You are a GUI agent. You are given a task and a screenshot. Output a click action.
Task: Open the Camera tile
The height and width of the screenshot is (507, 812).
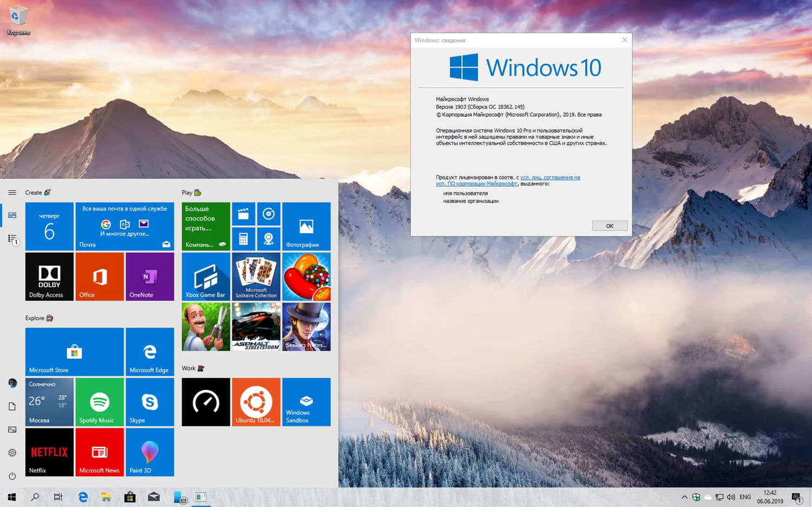pyautogui.click(x=269, y=239)
